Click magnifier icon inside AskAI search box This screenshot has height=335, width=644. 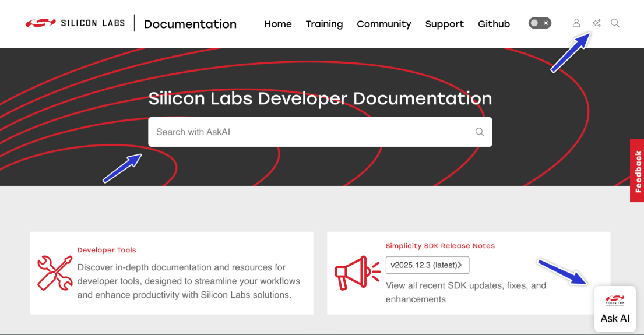coord(479,132)
